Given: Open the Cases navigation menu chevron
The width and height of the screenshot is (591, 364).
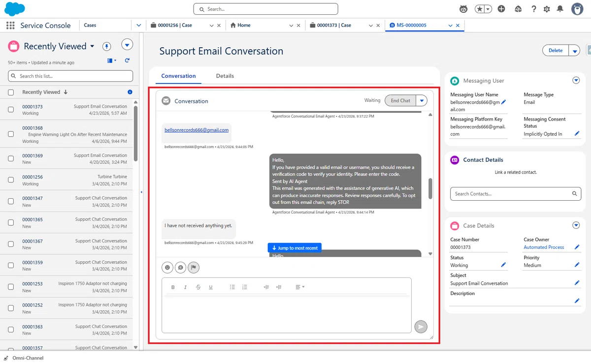Looking at the screenshot, I should 138,26.
